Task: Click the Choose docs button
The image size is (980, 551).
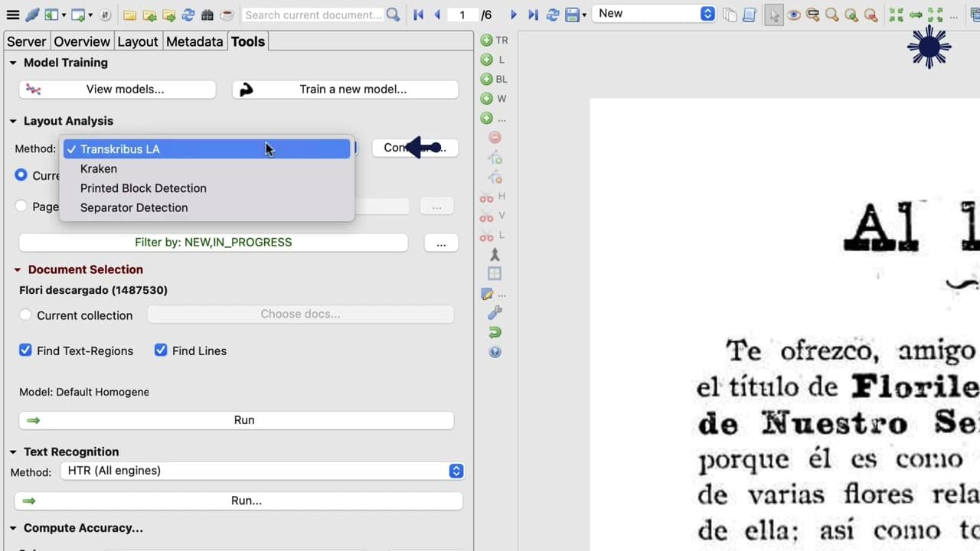Action: pos(300,314)
